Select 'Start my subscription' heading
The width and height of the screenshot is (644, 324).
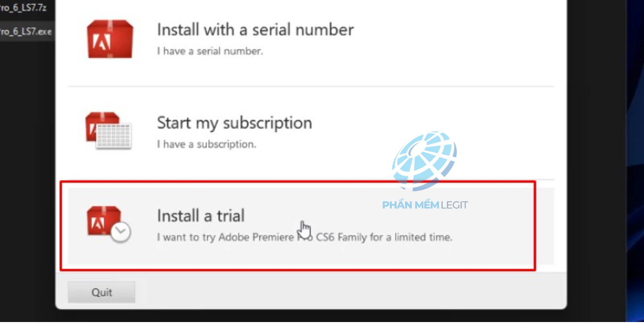click(x=234, y=122)
